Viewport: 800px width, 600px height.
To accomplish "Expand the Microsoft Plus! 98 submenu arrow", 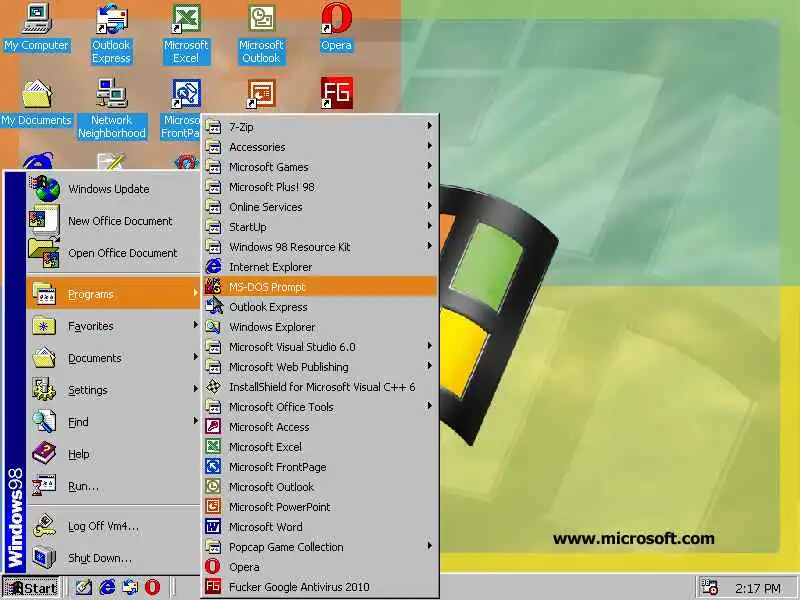I will click(430, 186).
